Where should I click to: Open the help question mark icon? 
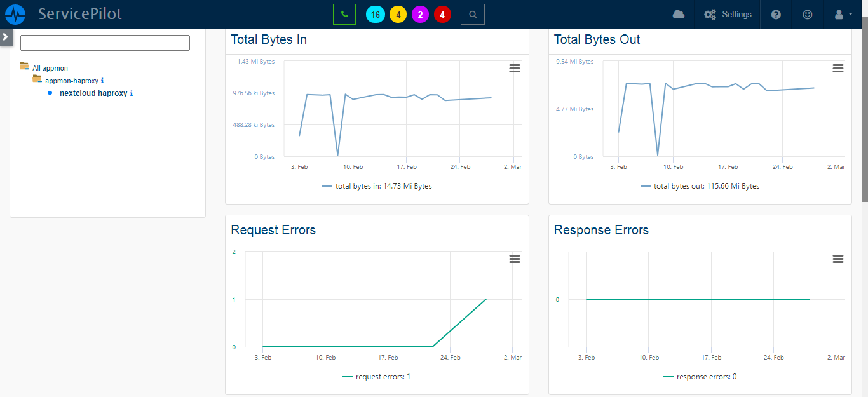point(776,14)
